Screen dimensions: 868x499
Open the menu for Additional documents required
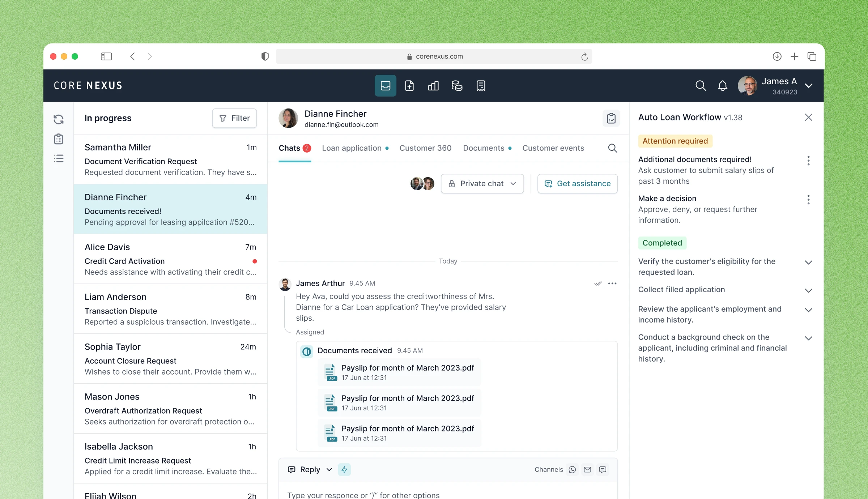[x=808, y=161]
